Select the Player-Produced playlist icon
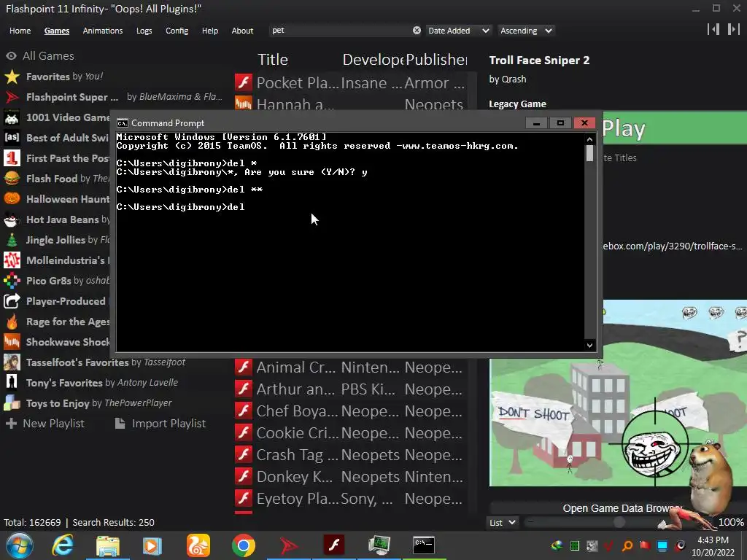Image resolution: width=747 pixels, height=560 pixels. 12,301
